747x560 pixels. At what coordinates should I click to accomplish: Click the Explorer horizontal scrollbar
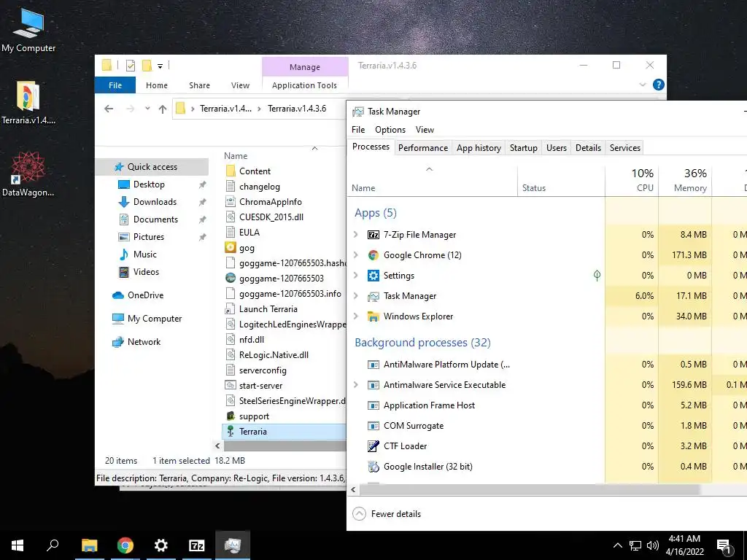(285, 446)
